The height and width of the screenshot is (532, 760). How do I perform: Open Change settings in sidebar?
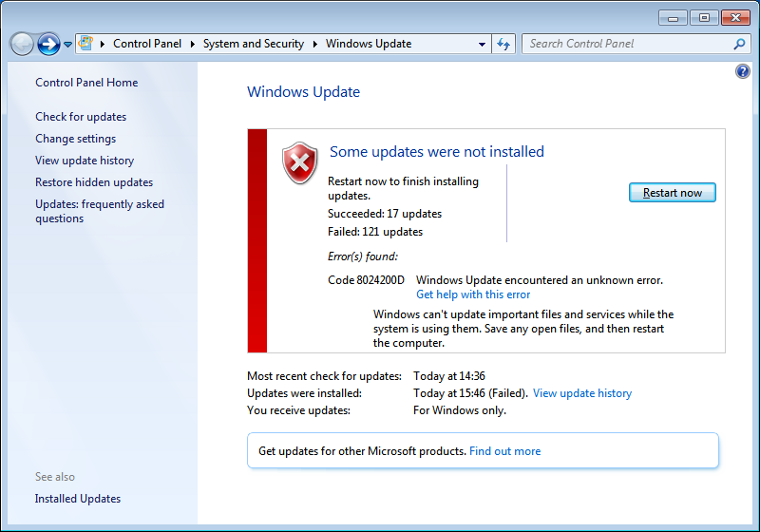click(x=76, y=139)
